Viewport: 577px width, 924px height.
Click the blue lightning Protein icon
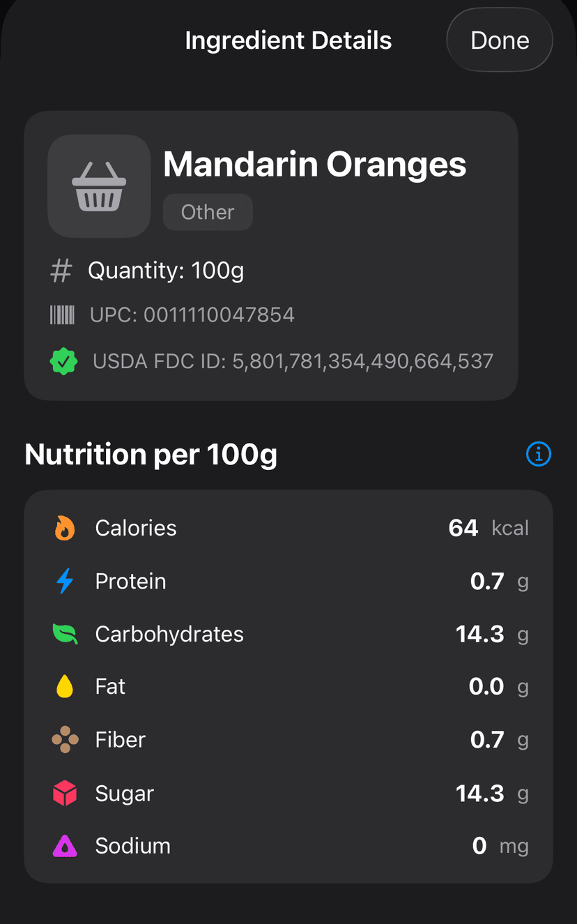click(65, 581)
